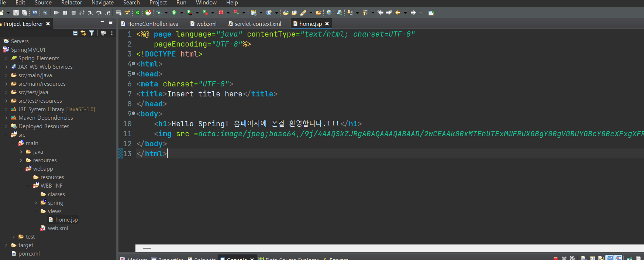Open the Spring Boot dashboard icon

click(x=148, y=13)
